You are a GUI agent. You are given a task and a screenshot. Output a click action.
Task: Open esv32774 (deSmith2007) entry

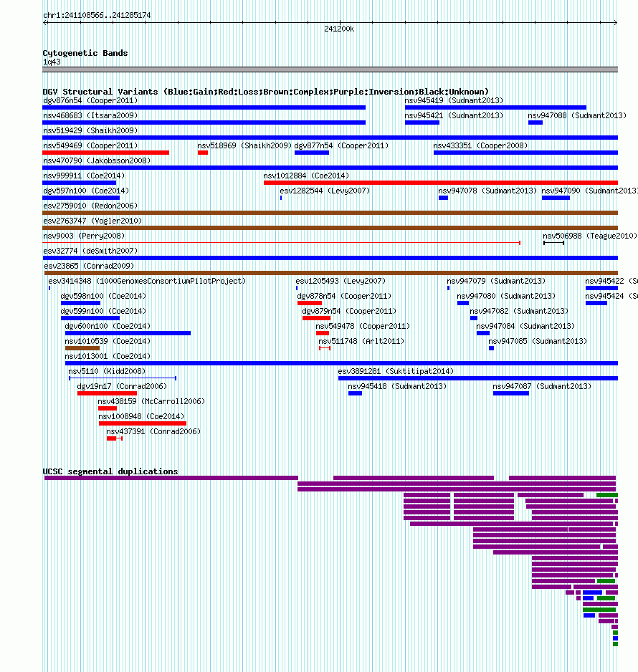[x=90, y=250]
